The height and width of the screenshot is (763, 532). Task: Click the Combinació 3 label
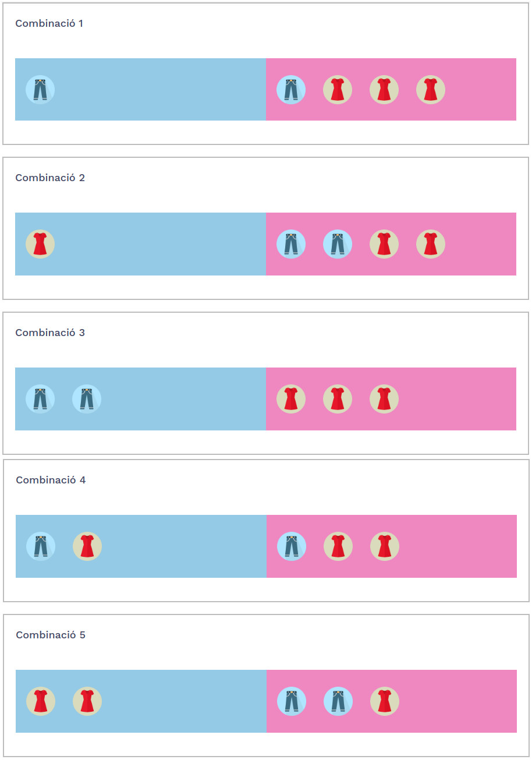[x=50, y=333]
